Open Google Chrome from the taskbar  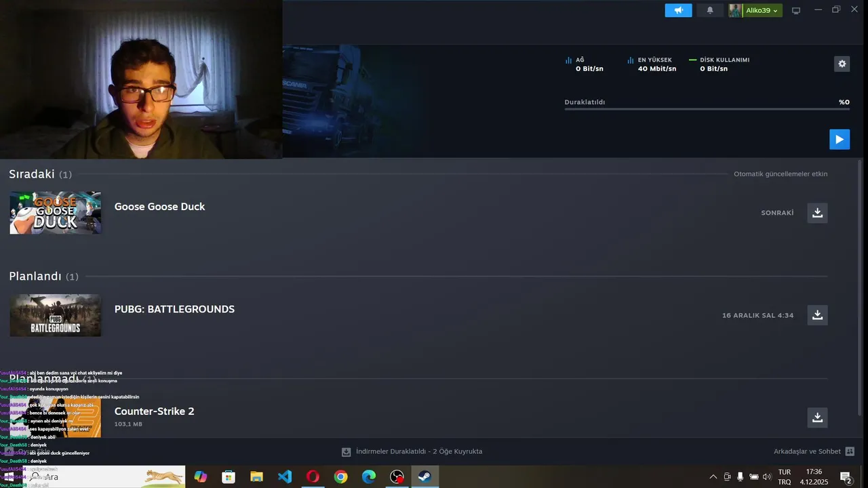point(340,477)
